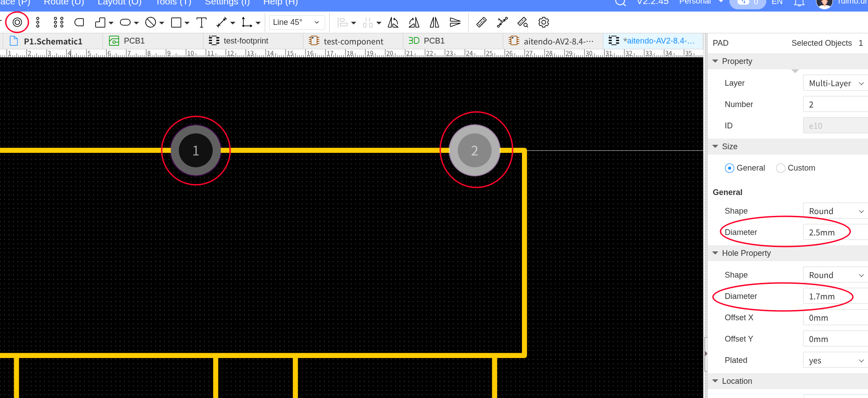Select the polygon fill region tool
The image size is (868, 398).
[x=100, y=22]
